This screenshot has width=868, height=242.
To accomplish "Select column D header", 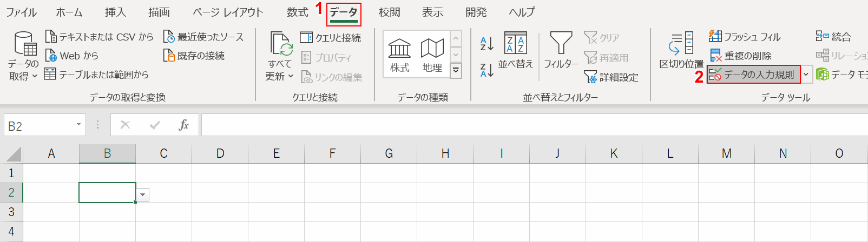I will (x=220, y=153).
